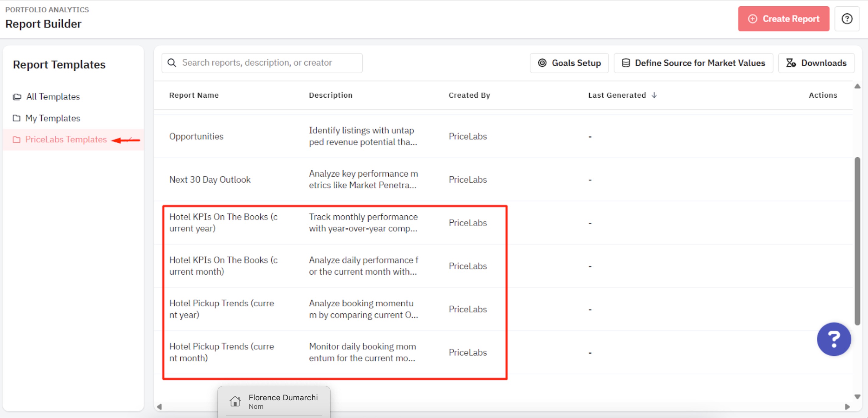Click the scroll right arrow at bottom
868x418 pixels.
[x=847, y=407]
